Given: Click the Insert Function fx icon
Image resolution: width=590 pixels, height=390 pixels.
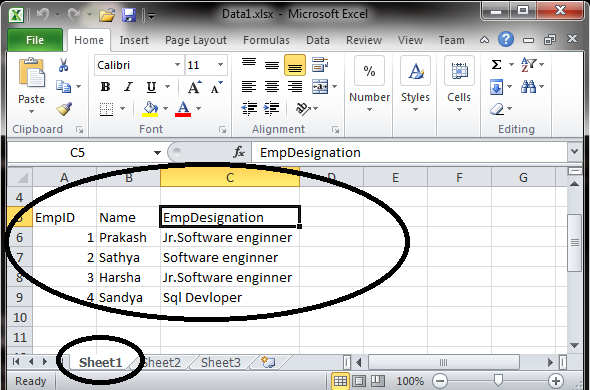Looking at the screenshot, I should click(239, 152).
